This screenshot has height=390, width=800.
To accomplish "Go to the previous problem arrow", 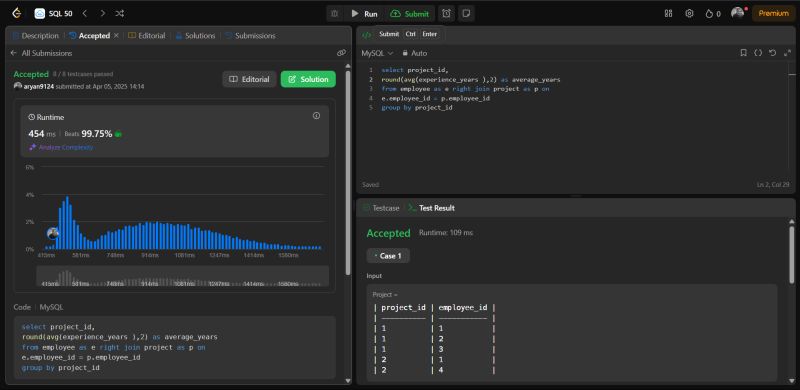I will [x=85, y=14].
